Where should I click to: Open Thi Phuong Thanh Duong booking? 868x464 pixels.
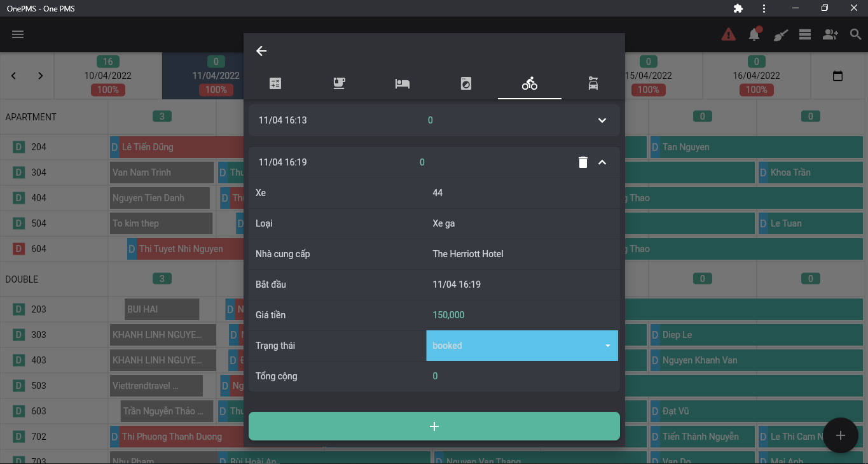point(177,437)
